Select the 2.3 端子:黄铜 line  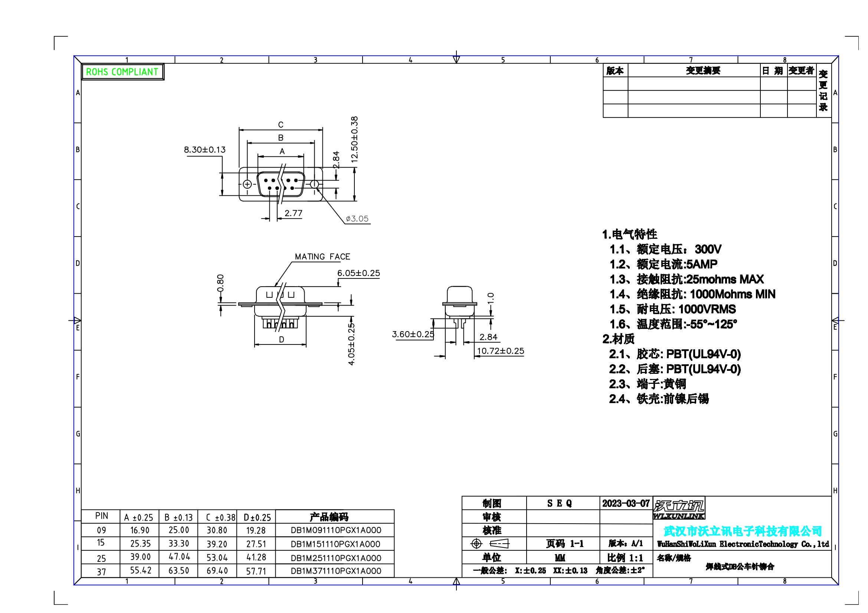[x=647, y=384]
